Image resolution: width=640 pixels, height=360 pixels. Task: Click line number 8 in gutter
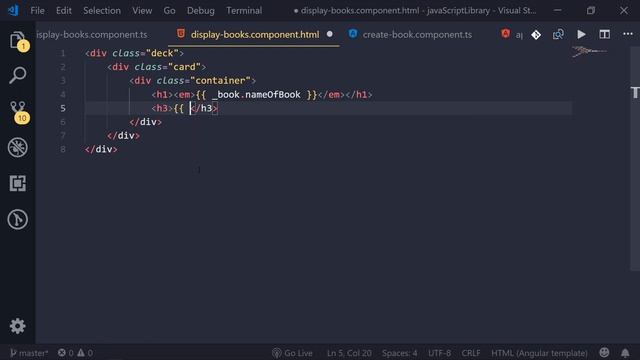click(x=63, y=149)
